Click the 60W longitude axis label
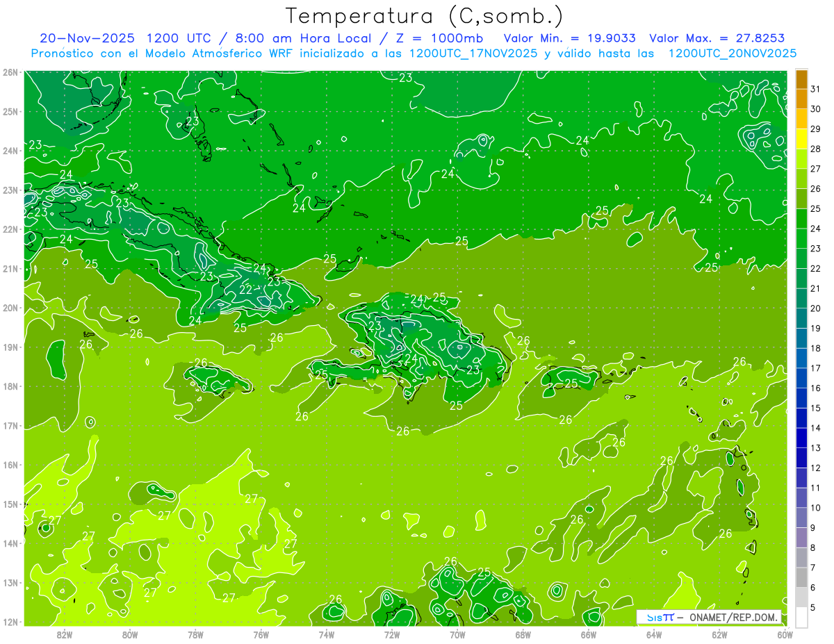Screen dimensions: 834x644 click(785, 634)
